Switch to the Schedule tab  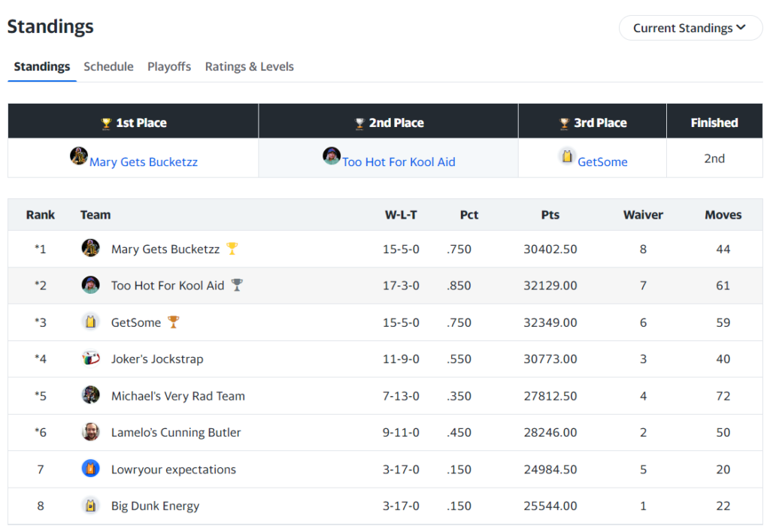[108, 67]
